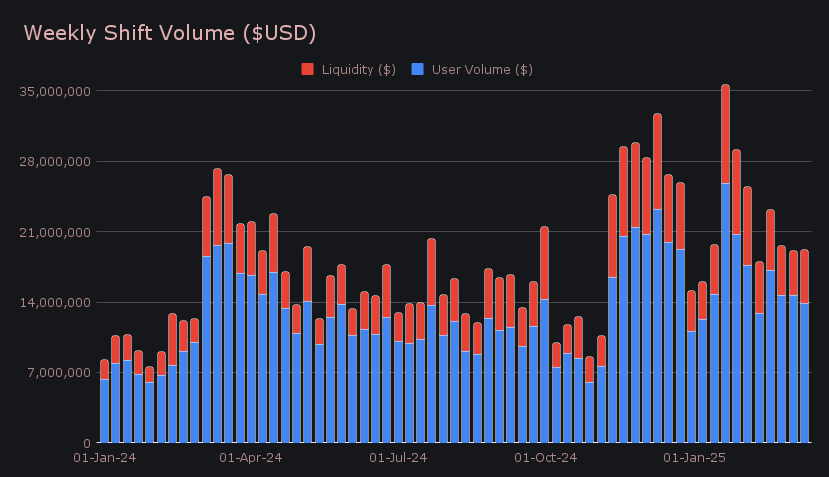Click the 35,000,000 y-axis label
Screen dimensions: 829x477
[56, 91]
